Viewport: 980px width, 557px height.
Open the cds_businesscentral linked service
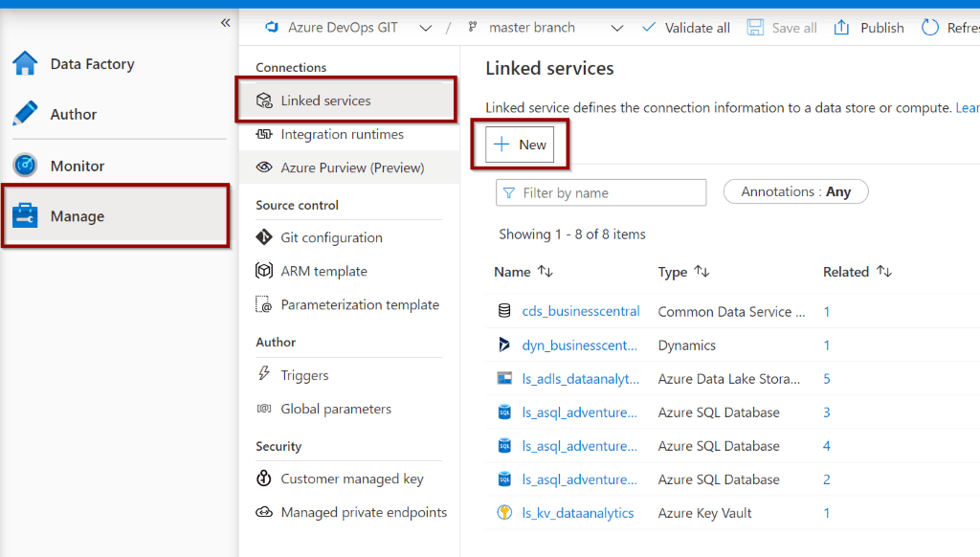pos(581,311)
